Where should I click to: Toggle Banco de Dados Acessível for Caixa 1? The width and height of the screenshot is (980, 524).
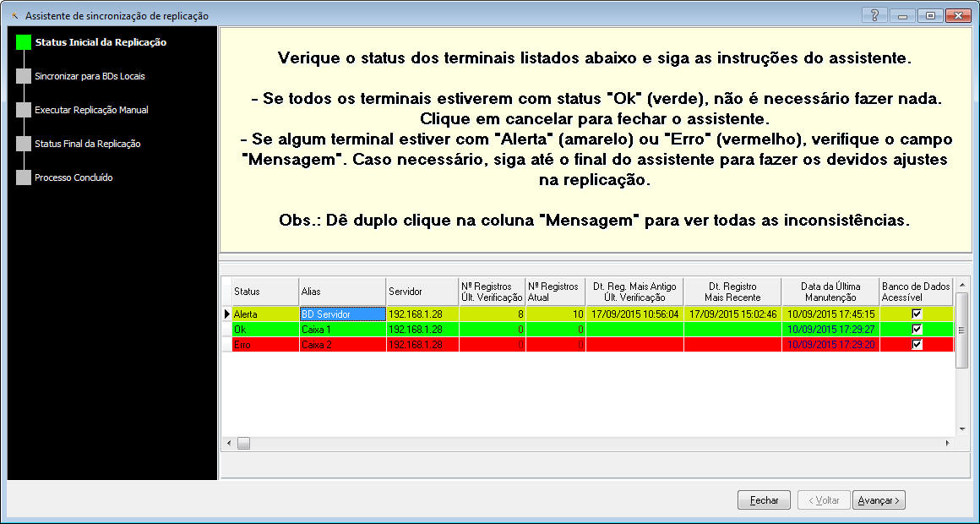click(917, 329)
